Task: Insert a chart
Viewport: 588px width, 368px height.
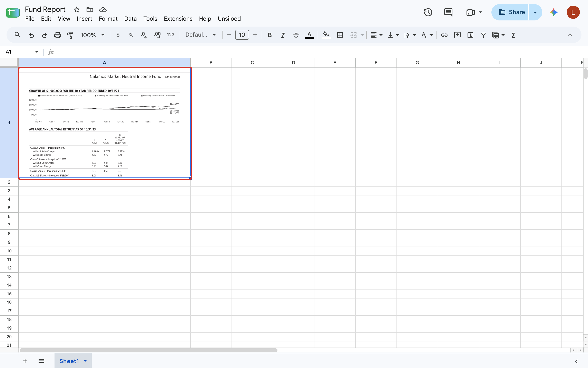Action: tap(470, 35)
